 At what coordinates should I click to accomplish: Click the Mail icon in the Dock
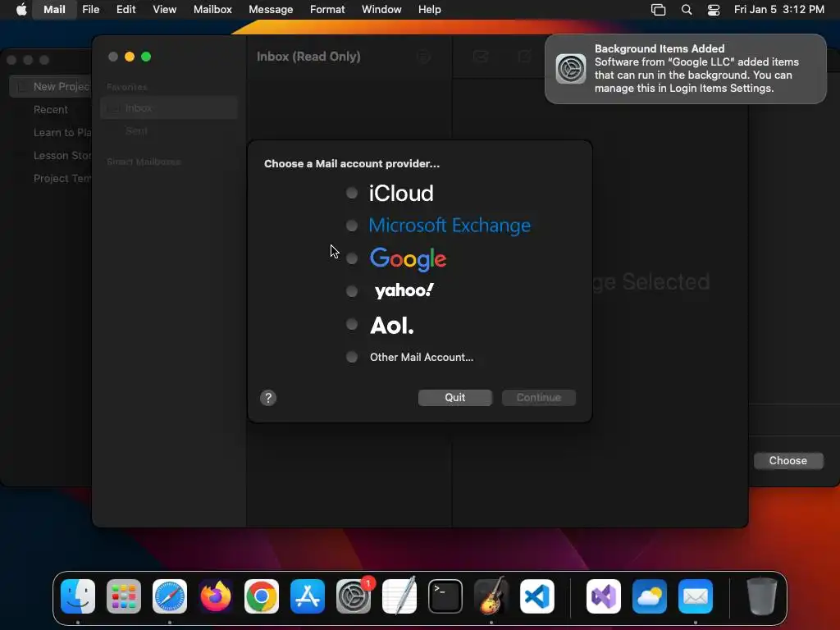click(696, 596)
